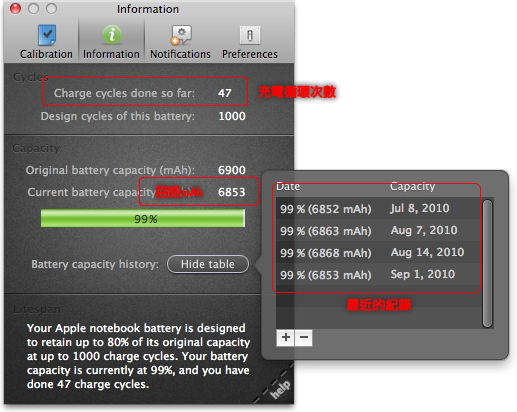Switch to the Information tab label
517x412 pixels.
(x=111, y=54)
